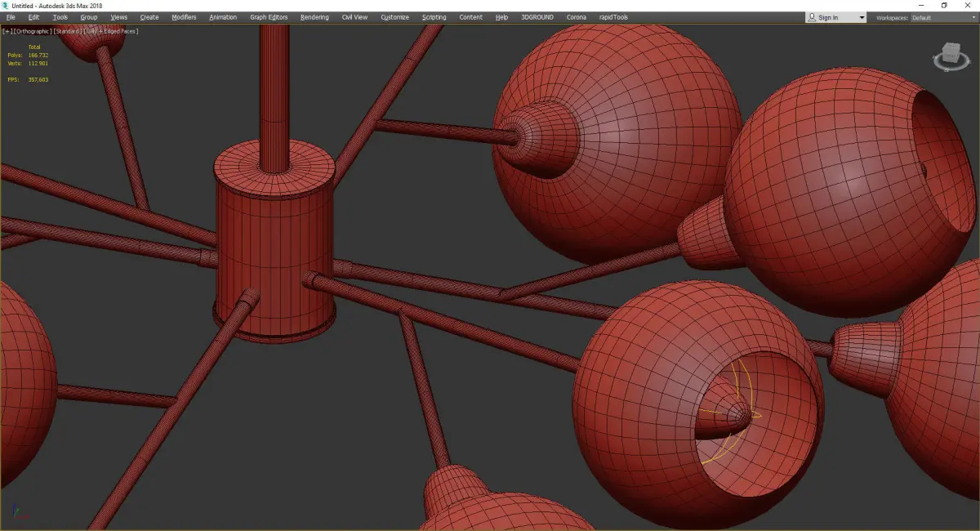The height and width of the screenshot is (531, 980).
Task: Open the File menu
Action: (11, 17)
